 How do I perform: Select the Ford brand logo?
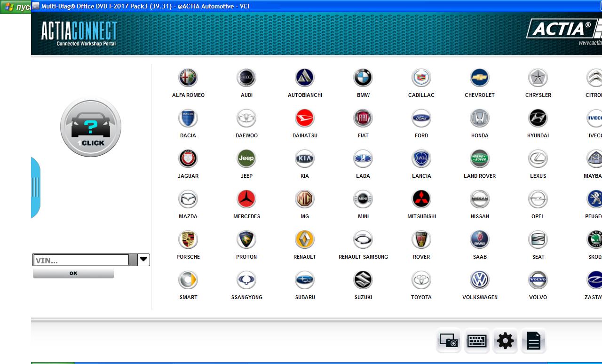click(421, 118)
